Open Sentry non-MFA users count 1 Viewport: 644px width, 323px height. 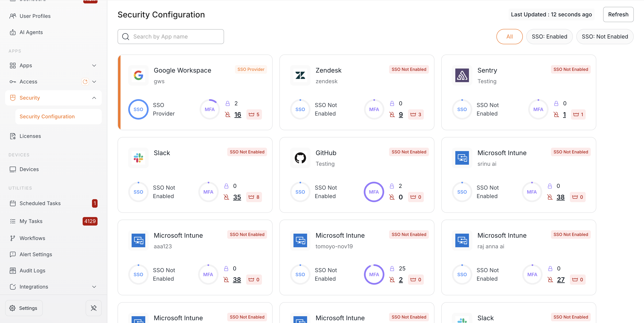(564, 115)
